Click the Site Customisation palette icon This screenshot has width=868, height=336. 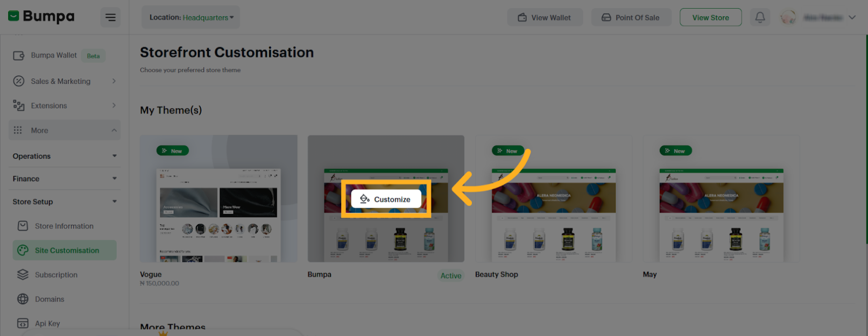click(x=23, y=251)
